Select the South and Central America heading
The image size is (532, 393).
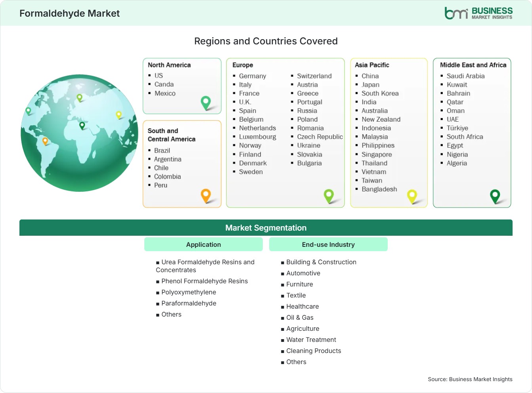172,135
